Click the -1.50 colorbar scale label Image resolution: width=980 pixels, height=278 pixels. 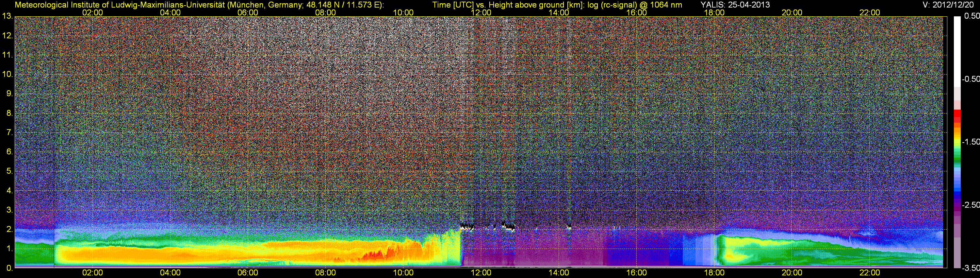click(x=971, y=142)
